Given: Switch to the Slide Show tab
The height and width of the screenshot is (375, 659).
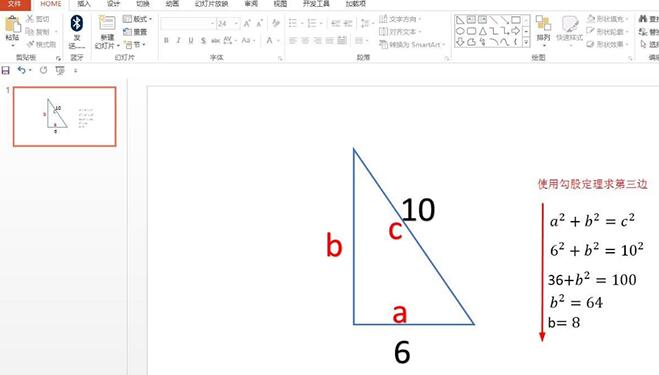Looking at the screenshot, I should click(211, 4).
